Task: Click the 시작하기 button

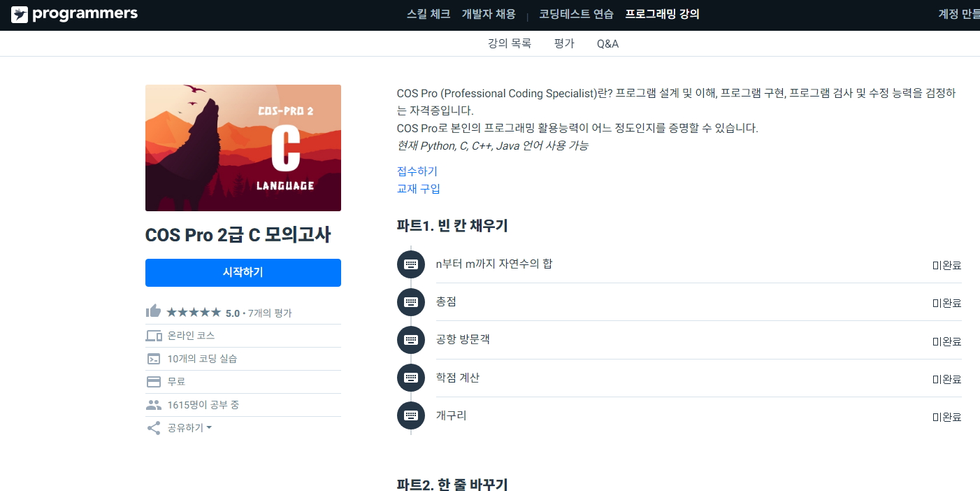Action: click(x=243, y=273)
